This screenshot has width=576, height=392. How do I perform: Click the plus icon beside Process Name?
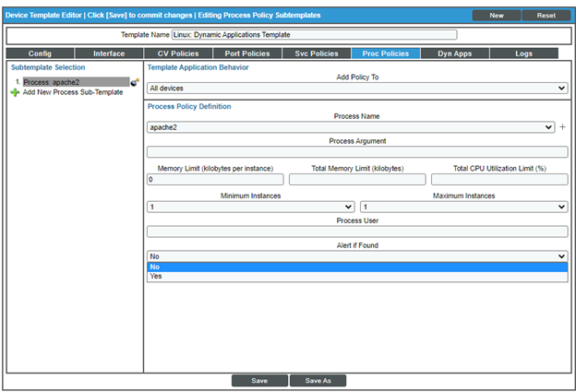pyautogui.click(x=562, y=127)
